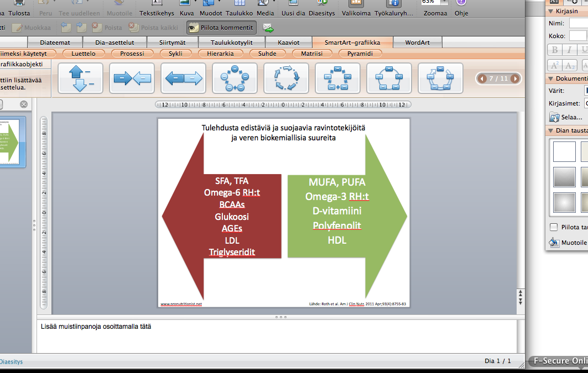Open the Ohje help button
Viewport: 588px width, 373px height.
tap(461, 8)
